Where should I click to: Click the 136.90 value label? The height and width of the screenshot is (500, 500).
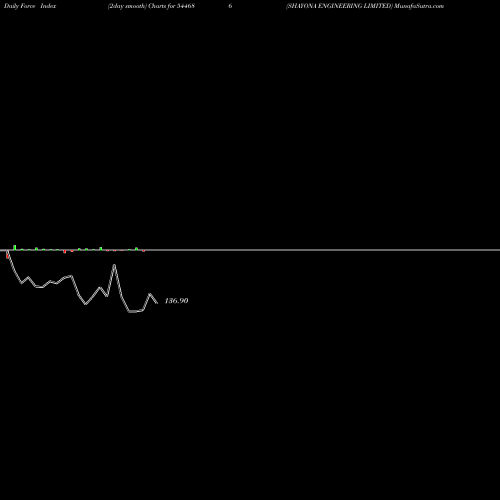click(176, 301)
